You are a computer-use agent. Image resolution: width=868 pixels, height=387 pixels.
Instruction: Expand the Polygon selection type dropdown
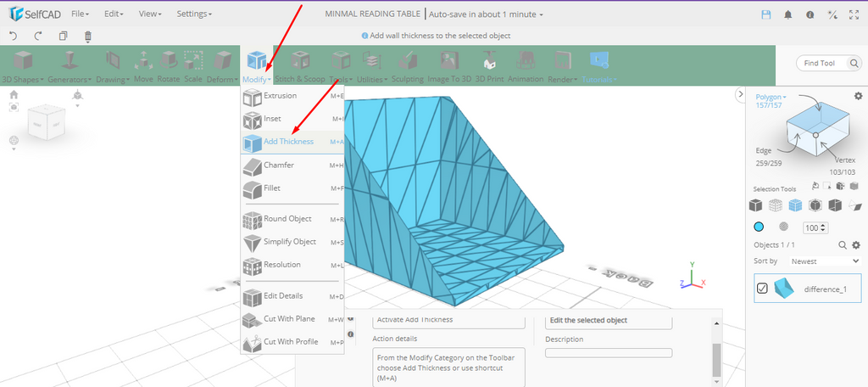pyautogui.click(x=771, y=97)
